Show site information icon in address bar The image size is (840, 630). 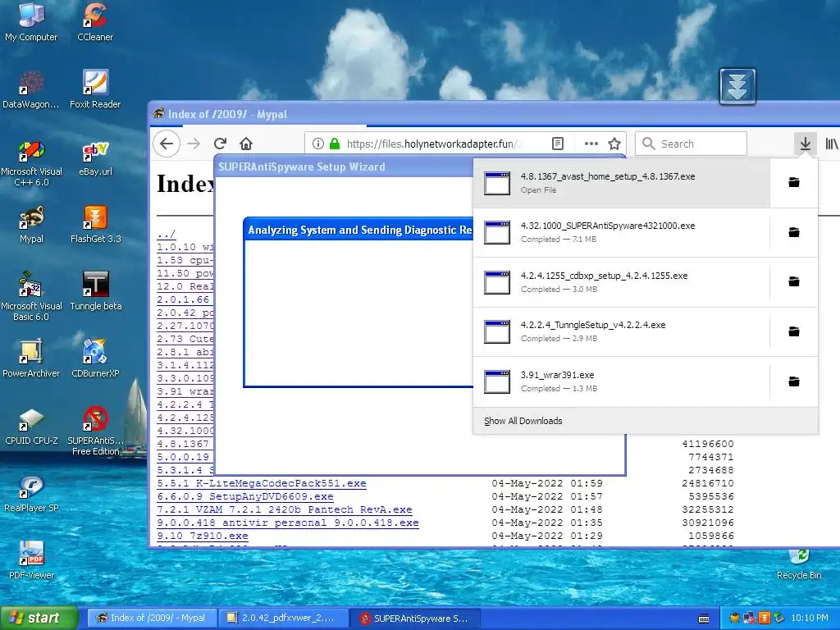pyautogui.click(x=317, y=144)
